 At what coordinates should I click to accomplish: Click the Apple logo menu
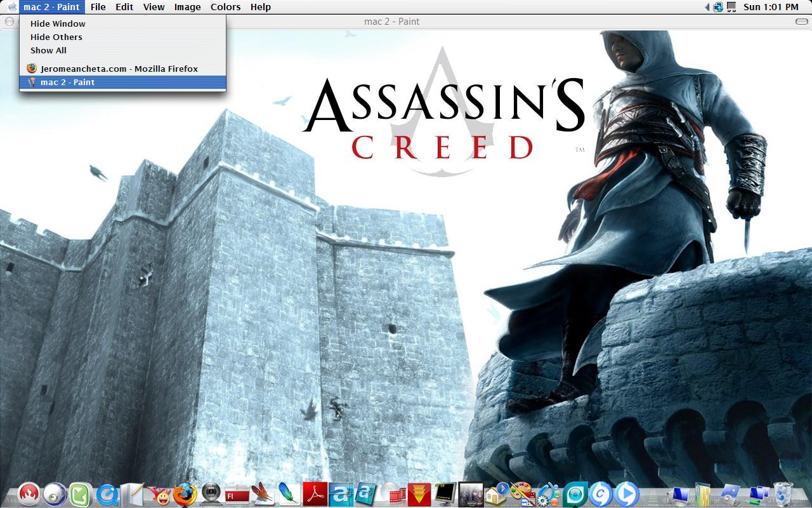click(11, 7)
